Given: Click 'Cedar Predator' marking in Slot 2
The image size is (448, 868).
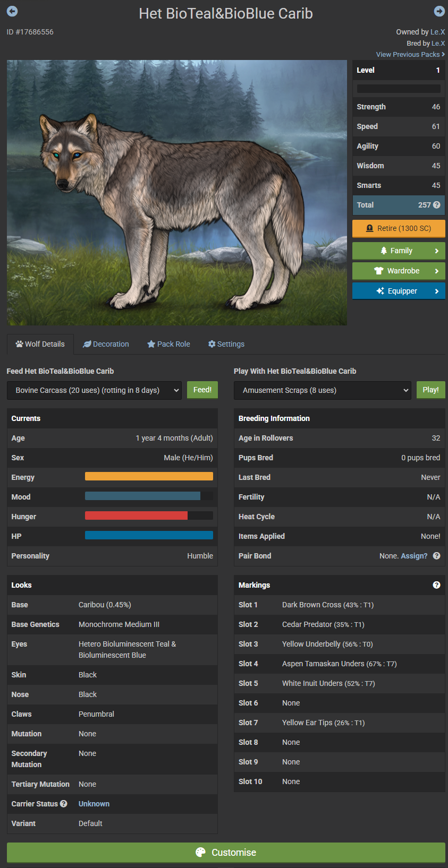Looking at the screenshot, I should 307,624.
